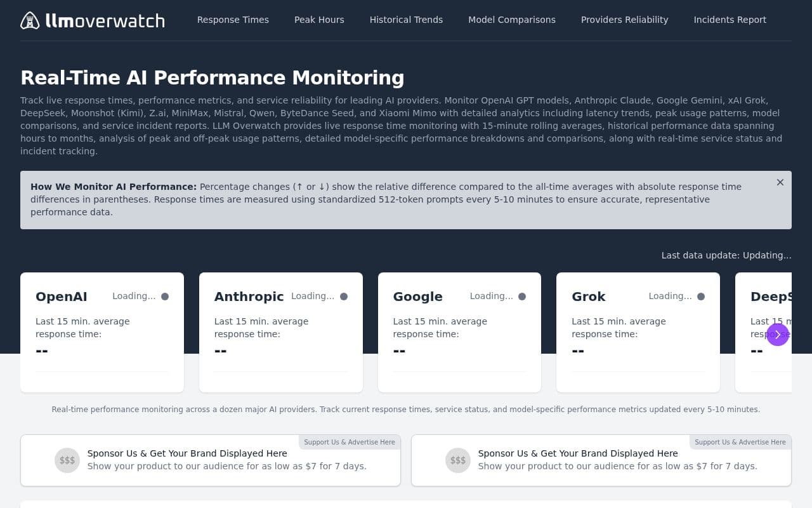Click the LLM Overwatch tower logo icon
The image size is (812, 508).
pyautogui.click(x=30, y=20)
